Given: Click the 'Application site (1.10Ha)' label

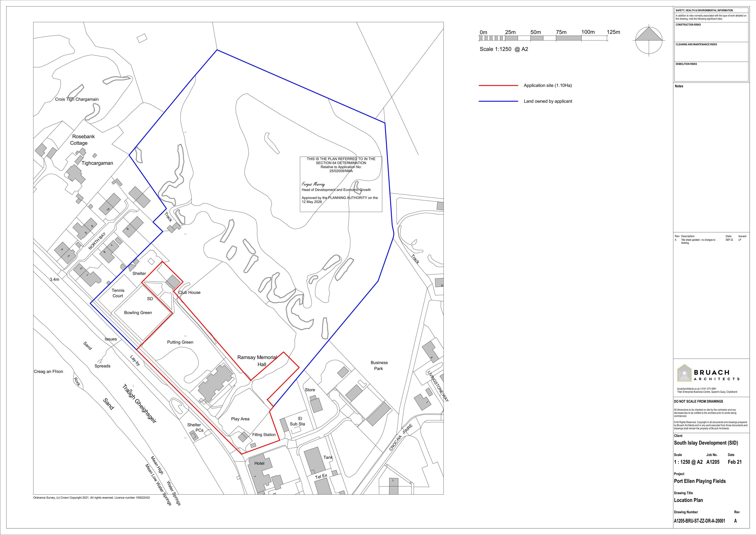Looking at the screenshot, I should pyautogui.click(x=548, y=85).
